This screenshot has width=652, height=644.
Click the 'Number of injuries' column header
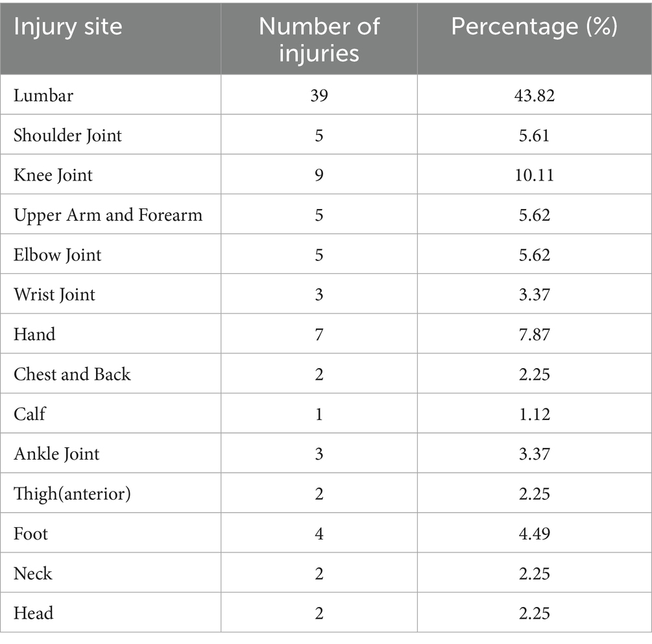[x=319, y=39]
